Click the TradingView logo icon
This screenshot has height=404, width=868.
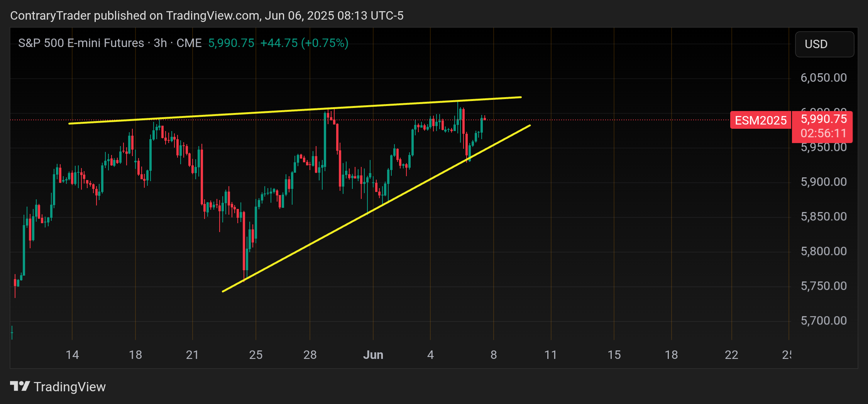coord(20,386)
